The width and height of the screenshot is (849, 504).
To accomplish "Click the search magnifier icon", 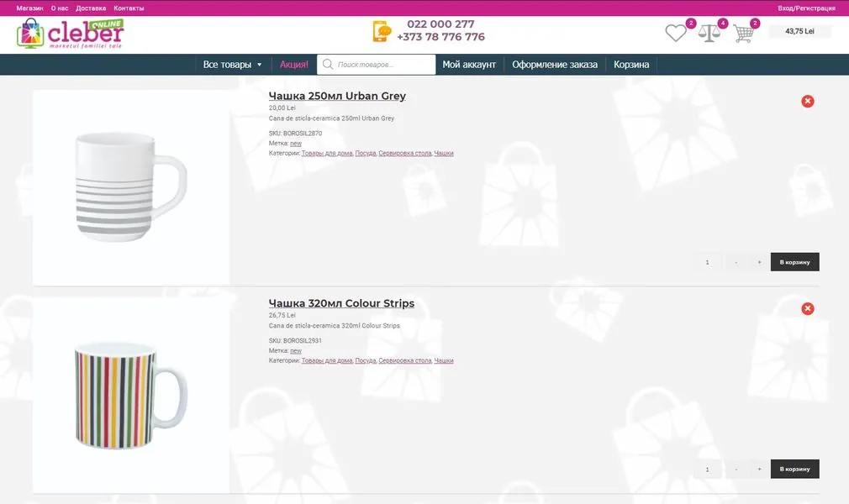I will pyautogui.click(x=328, y=65).
